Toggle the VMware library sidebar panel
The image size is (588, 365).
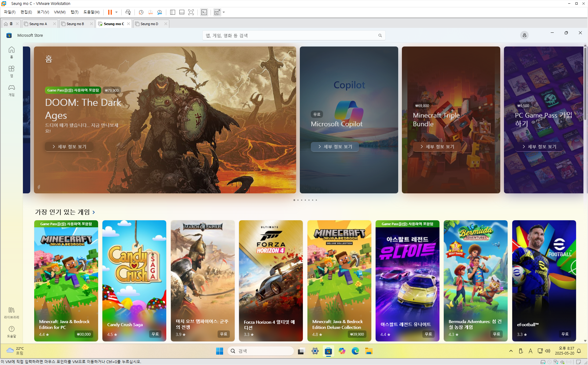173,12
